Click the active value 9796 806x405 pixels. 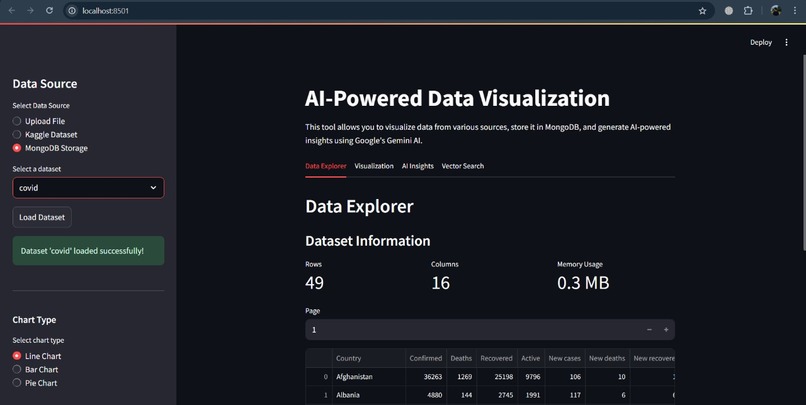530,377
